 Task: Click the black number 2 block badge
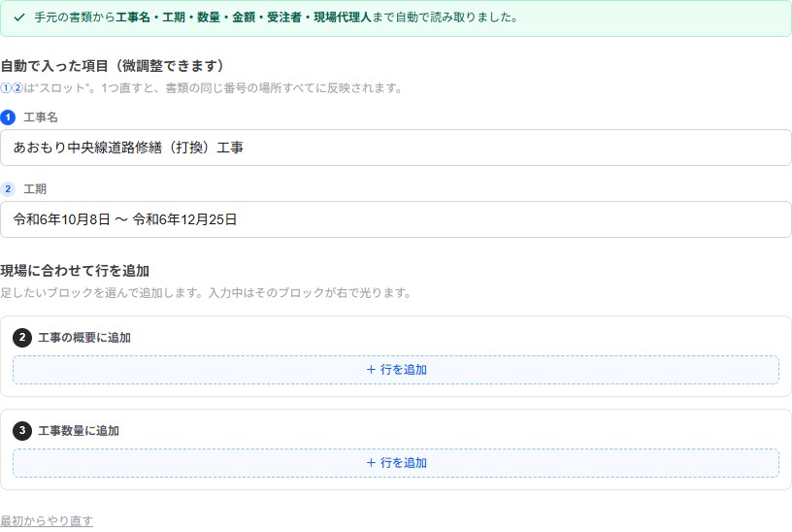pos(22,338)
